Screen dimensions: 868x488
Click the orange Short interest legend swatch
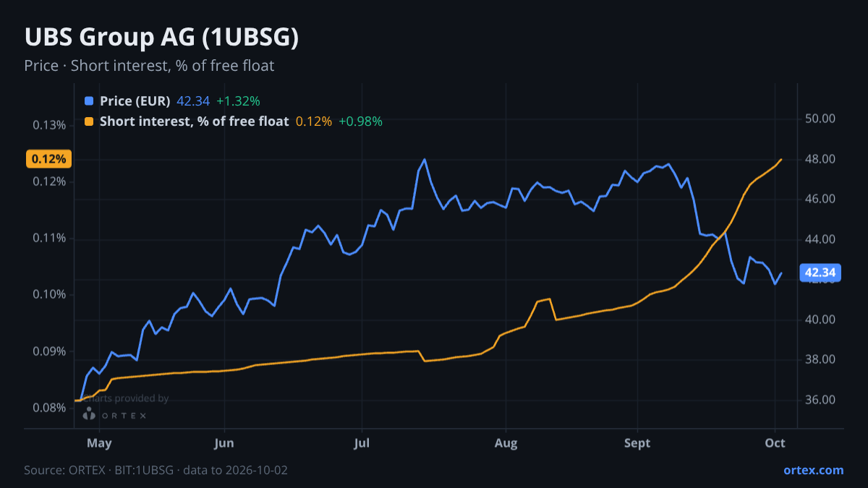coord(89,121)
